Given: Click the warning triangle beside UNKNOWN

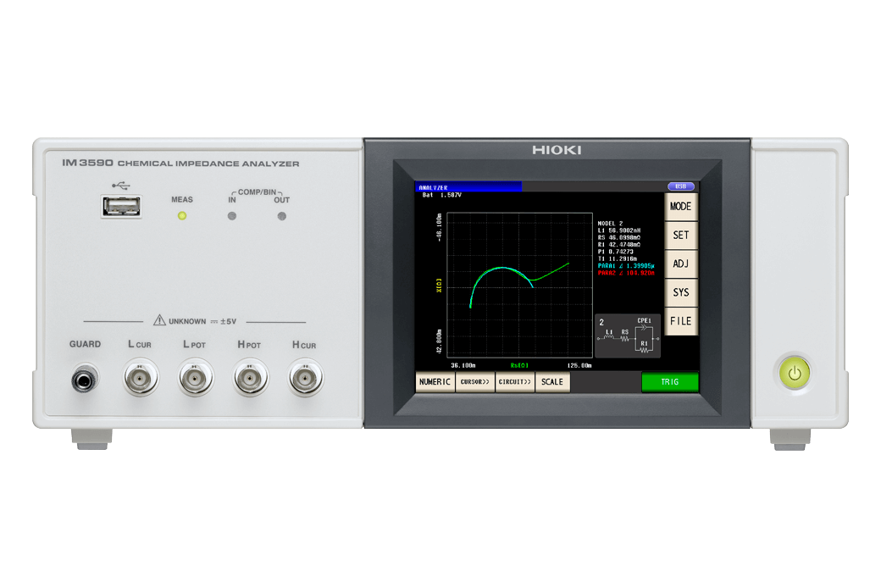Looking at the screenshot, I should (159, 320).
